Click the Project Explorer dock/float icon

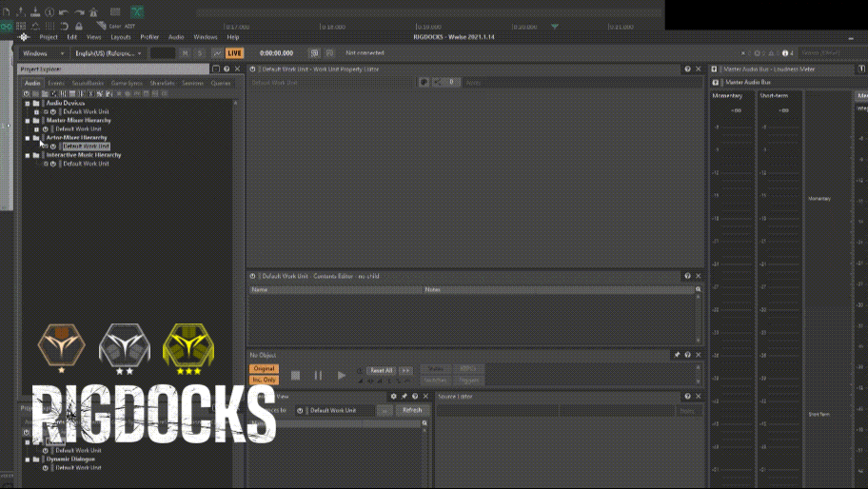click(x=216, y=69)
